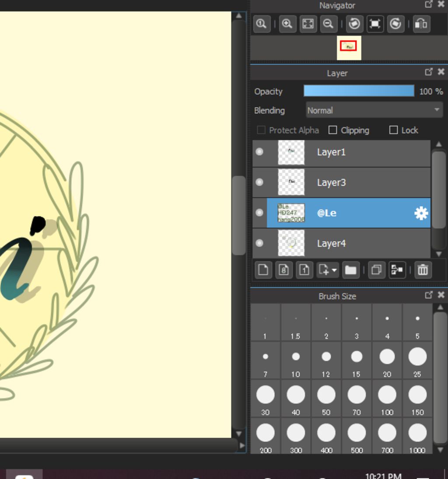Open the Blending mode dropdown
This screenshot has height=479, width=448.
coord(374,110)
